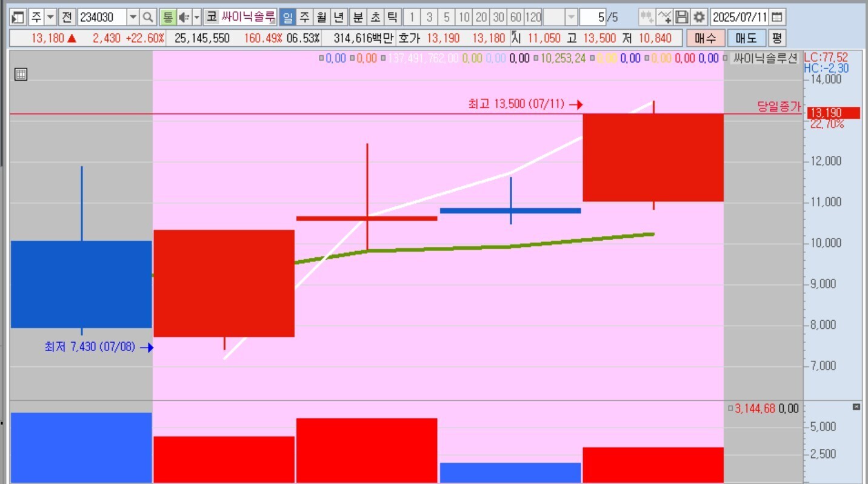Click the current price 13,180 in quote bar
This screenshot has height=484, width=868.
click(48, 38)
